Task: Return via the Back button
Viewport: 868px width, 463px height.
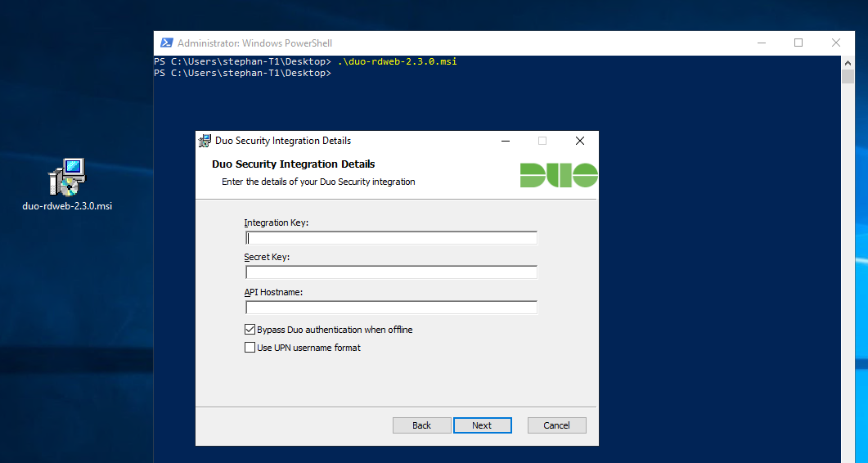Action: (x=422, y=425)
